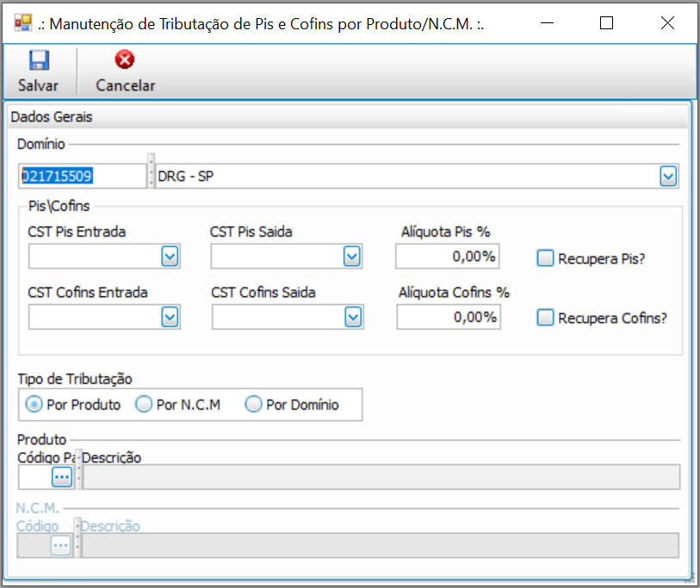This screenshot has height=588, width=700.
Task: Click the Salvar floppy disk icon
Action: [x=39, y=59]
